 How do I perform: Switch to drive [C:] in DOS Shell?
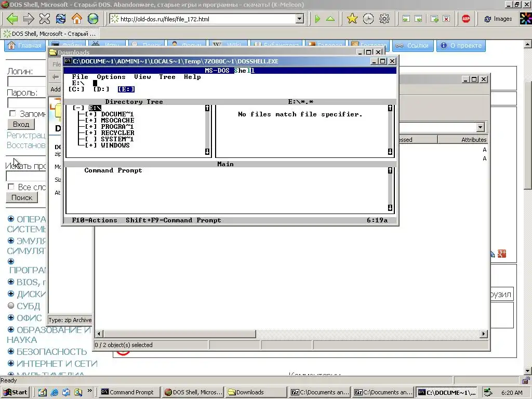(x=76, y=89)
